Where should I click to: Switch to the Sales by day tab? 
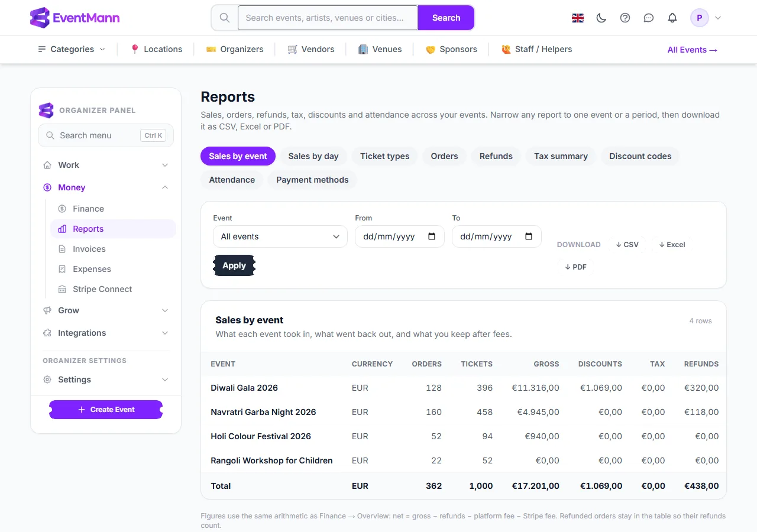[313, 156]
